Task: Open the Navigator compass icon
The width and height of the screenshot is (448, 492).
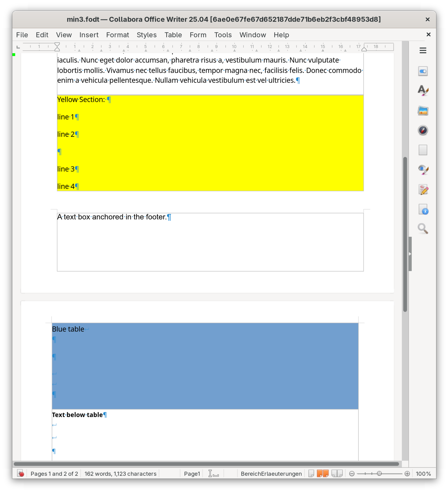Action: (x=423, y=130)
